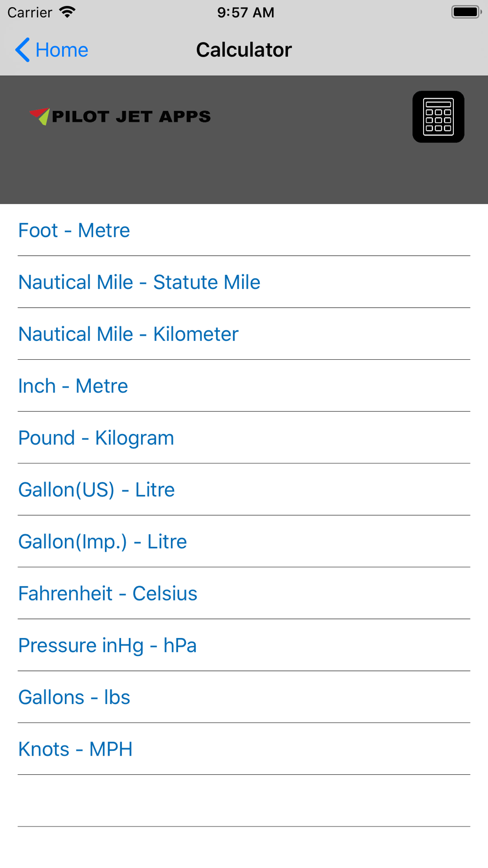Tap the Calculator title in navigation bar
This screenshot has width=488, height=868.
(244, 50)
